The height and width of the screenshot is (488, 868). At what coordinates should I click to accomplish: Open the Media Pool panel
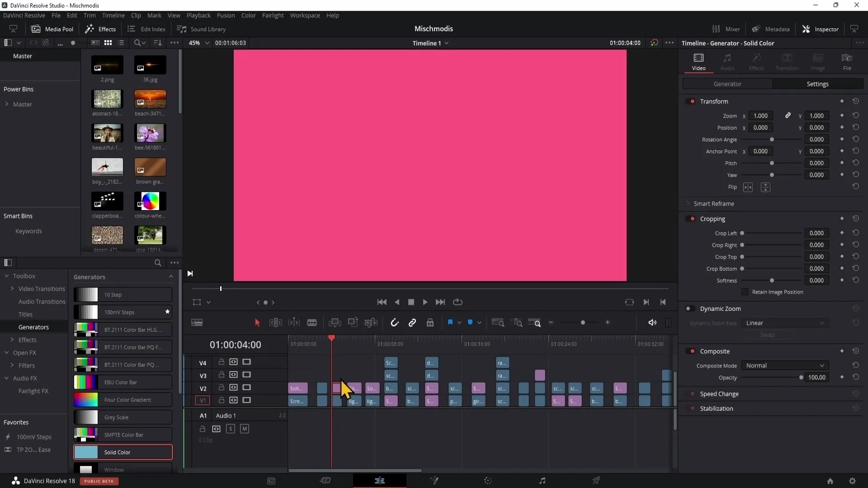pos(52,29)
